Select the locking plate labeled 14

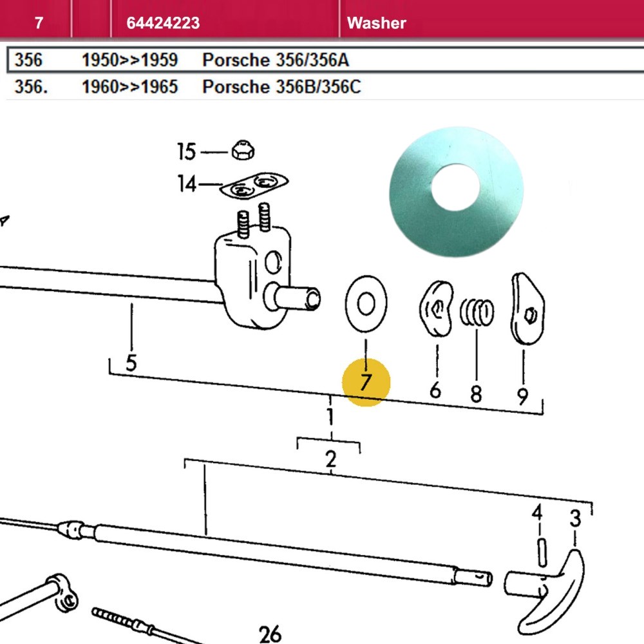coord(254,185)
